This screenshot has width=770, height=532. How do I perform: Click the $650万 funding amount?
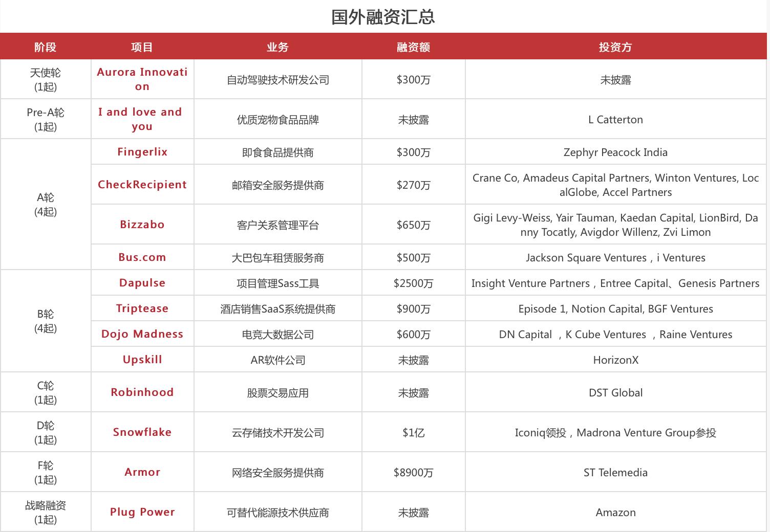pyautogui.click(x=414, y=226)
